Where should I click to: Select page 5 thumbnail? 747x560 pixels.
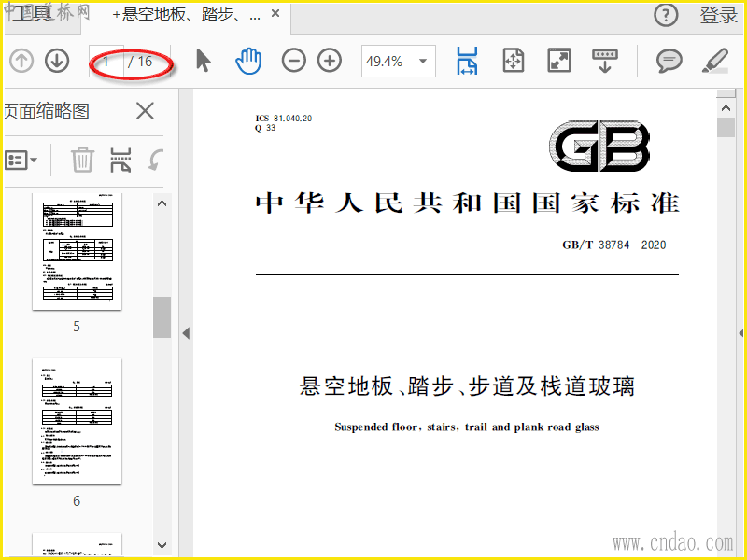pyautogui.click(x=78, y=251)
